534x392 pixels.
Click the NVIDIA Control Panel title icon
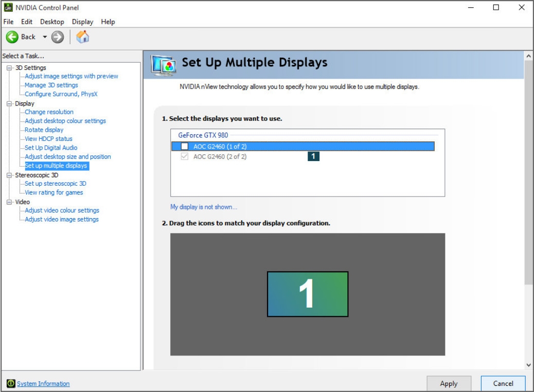[x=8, y=7]
